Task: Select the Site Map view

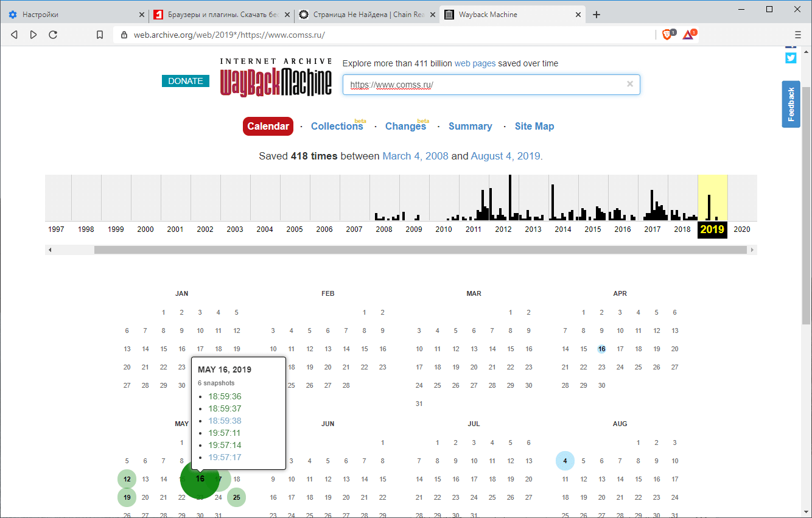Action: 534,126
